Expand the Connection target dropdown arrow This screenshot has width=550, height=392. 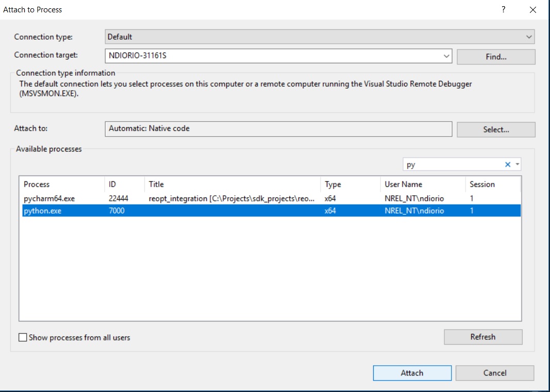coord(446,56)
